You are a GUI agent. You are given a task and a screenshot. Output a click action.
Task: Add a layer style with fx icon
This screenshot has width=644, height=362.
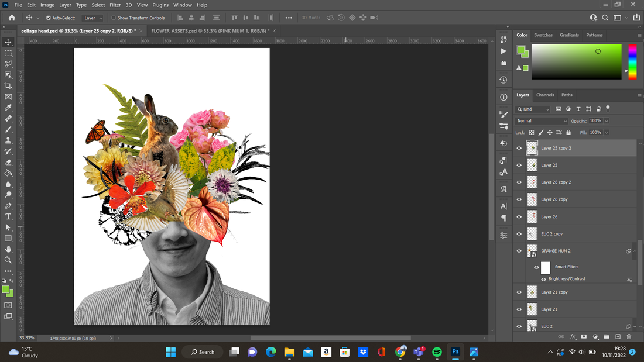(x=573, y=336)
